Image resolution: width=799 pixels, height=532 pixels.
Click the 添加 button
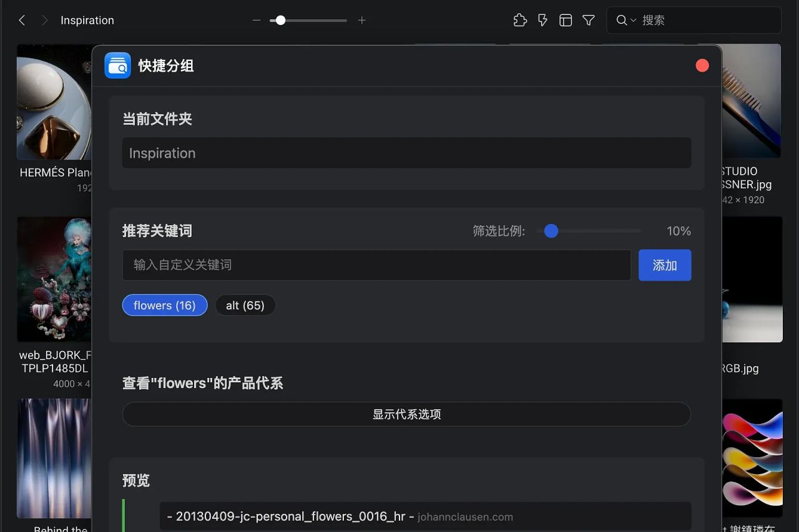(x=665, y=265)
